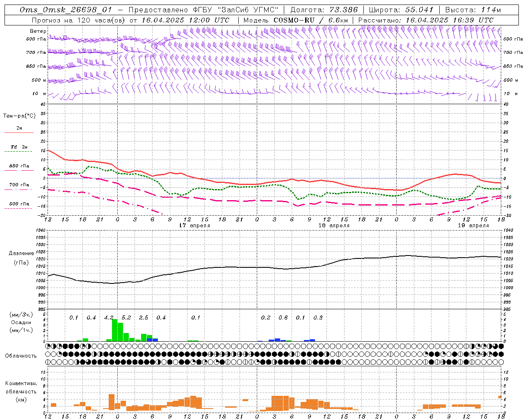525x420 pixels.
Task: Click the precipitation amount '0.6'
Action: point(283,317)
